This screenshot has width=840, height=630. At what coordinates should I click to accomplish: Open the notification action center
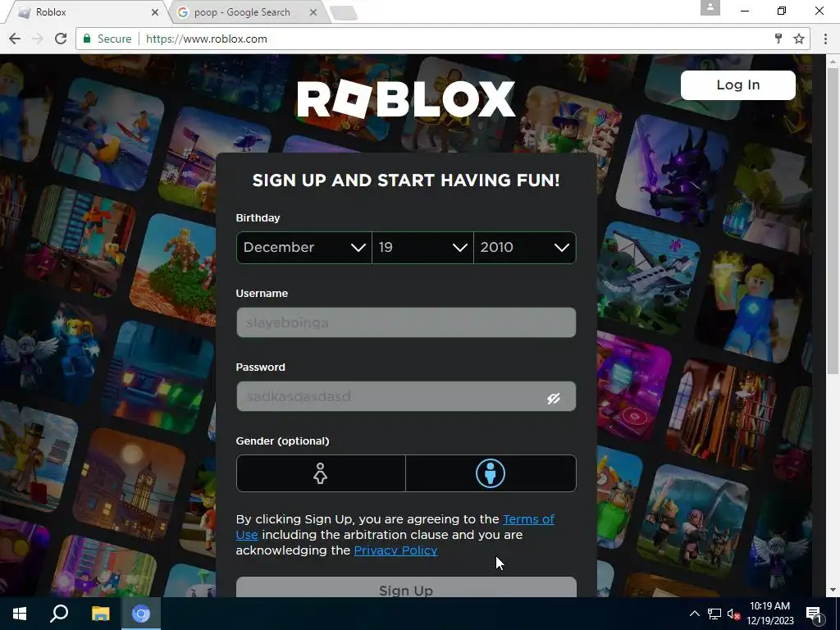coord(814,614)
